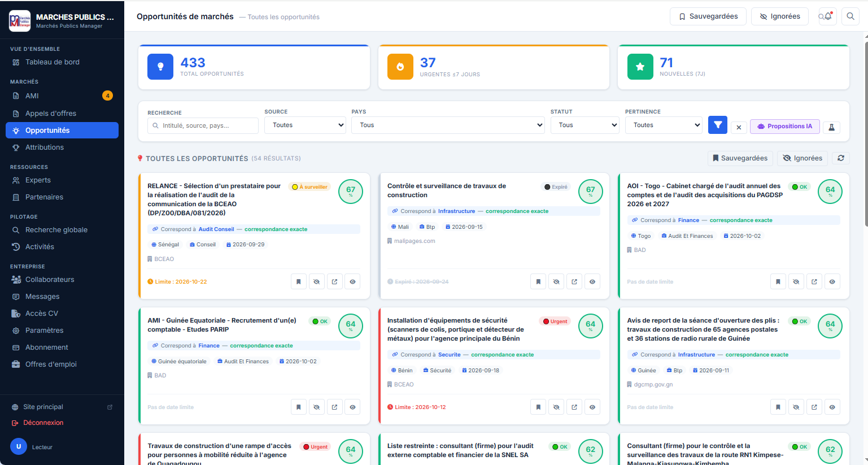The height and width of the screenshot is (465, 868).
Task: Open Attributions in the sidebar
Action: pyautogui.click(x=62, y=147)
